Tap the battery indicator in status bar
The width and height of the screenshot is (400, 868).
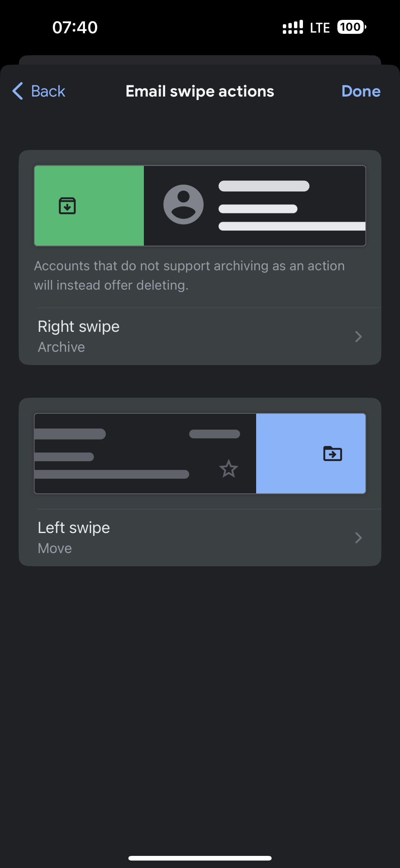[x=351, y=27]
